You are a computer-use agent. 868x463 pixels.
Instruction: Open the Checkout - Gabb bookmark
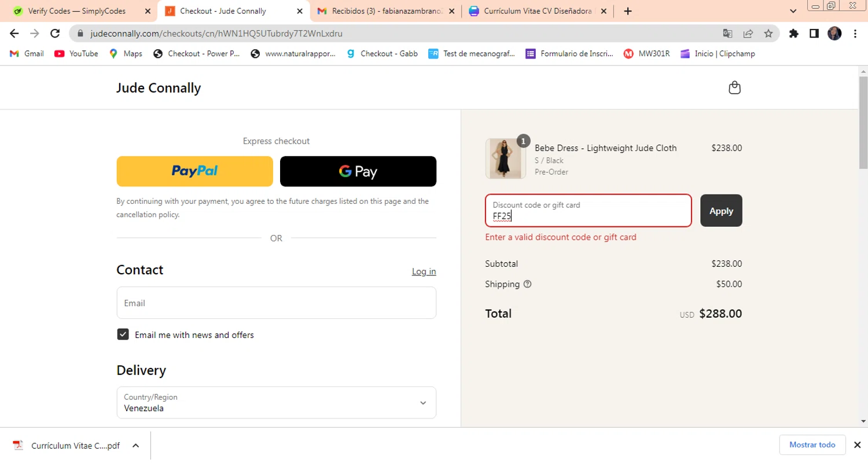382,54
